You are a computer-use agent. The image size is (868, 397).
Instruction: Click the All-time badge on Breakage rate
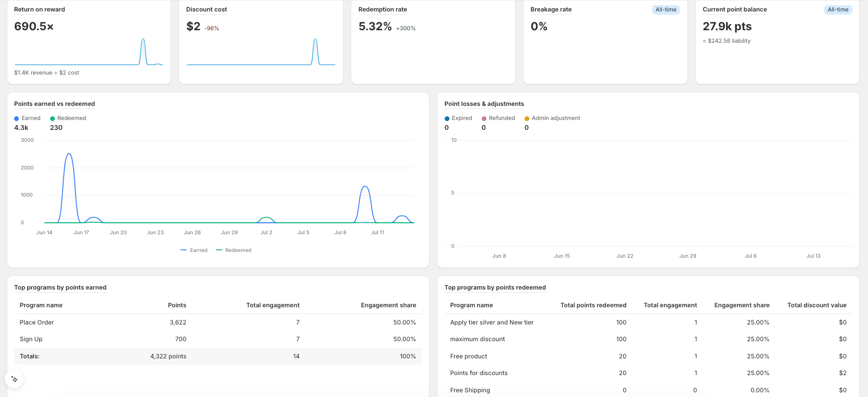(x=666, y=9)
